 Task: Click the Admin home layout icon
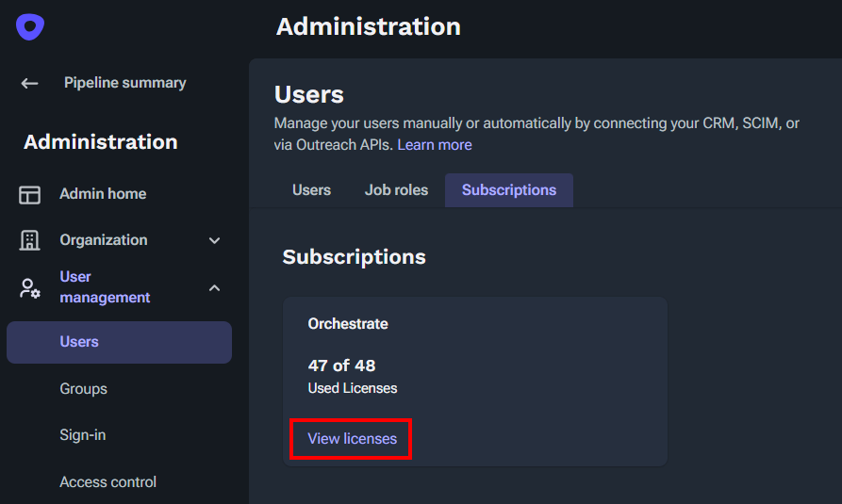[x=29, y=194]
